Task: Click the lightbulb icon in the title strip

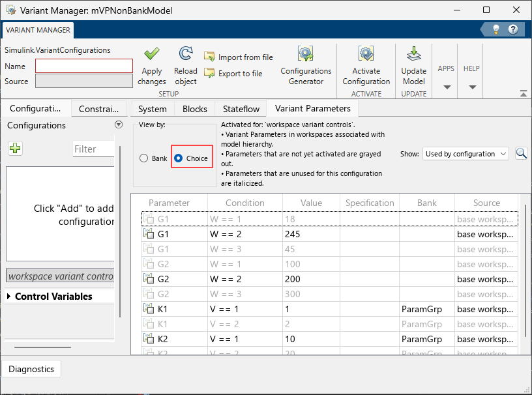Action: (496, 29)
